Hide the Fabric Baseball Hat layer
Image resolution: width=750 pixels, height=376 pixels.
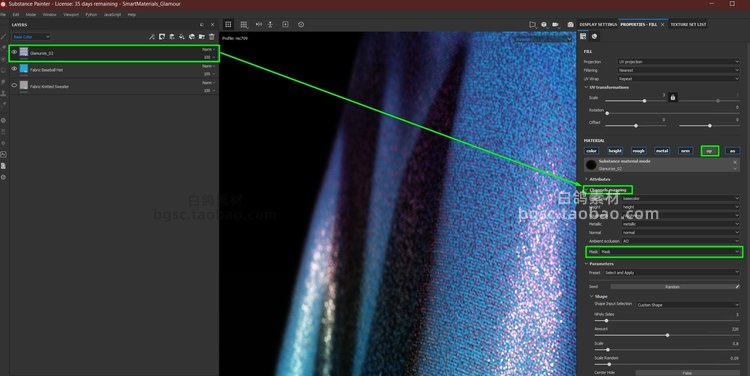click(x=14, y=69)
